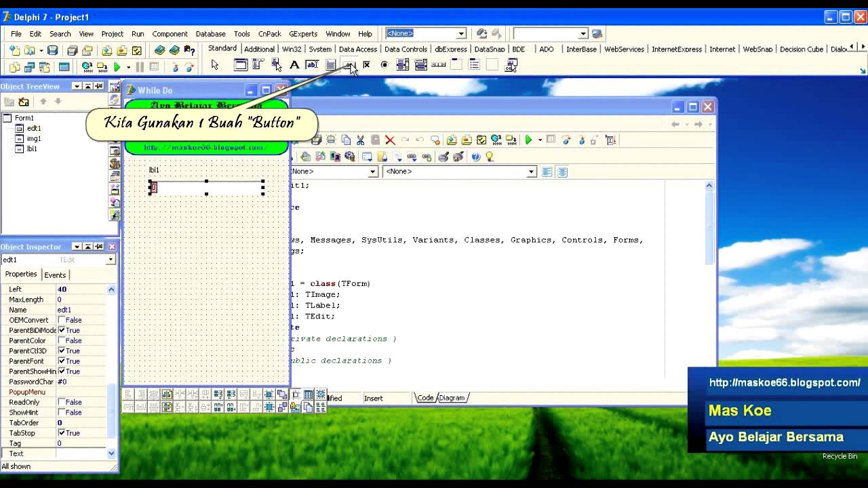This screenshot has height=488, width=868.
Task: Click the green Run button in main toolbar
Action: pyautogui.click(x=117, y=67)
